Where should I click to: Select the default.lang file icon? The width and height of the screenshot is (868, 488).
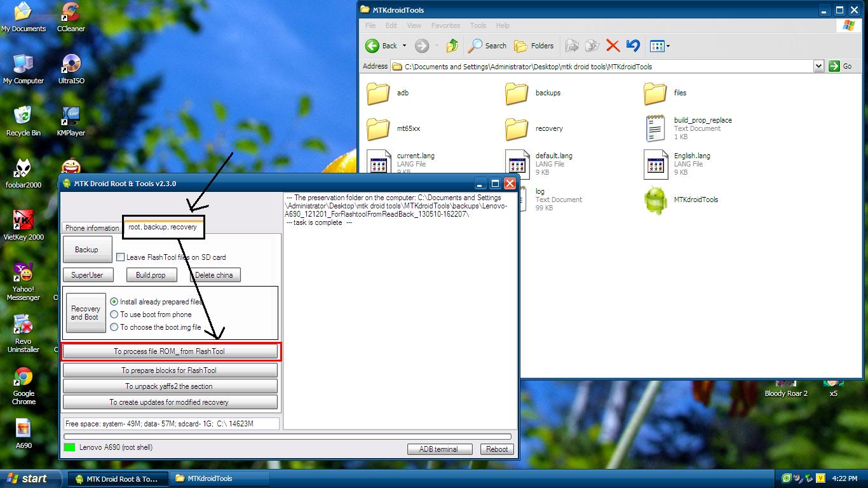click(x=517, y=164)
